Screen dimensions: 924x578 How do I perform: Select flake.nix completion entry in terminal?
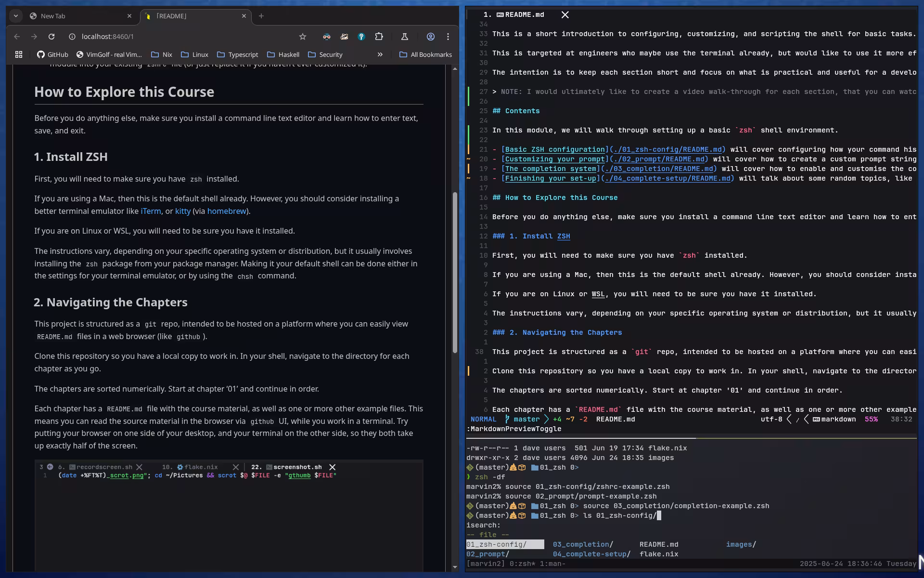[659, 554]
